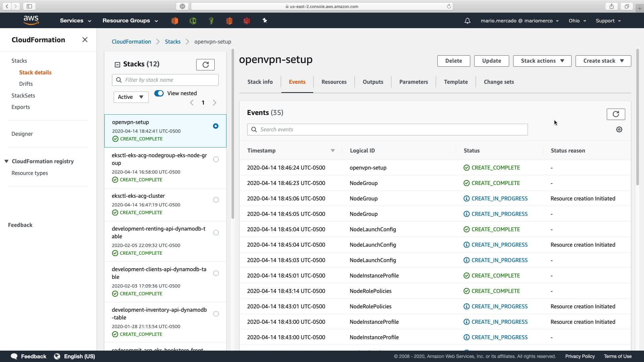Collapse the Stacks panel icon

[117, 64]
